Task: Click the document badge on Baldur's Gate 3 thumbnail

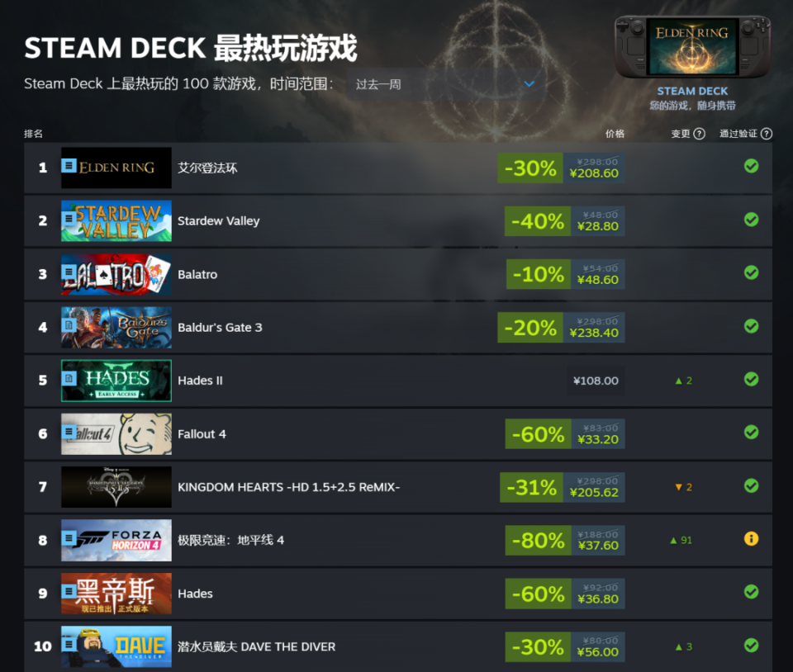Action: (69, 325)
